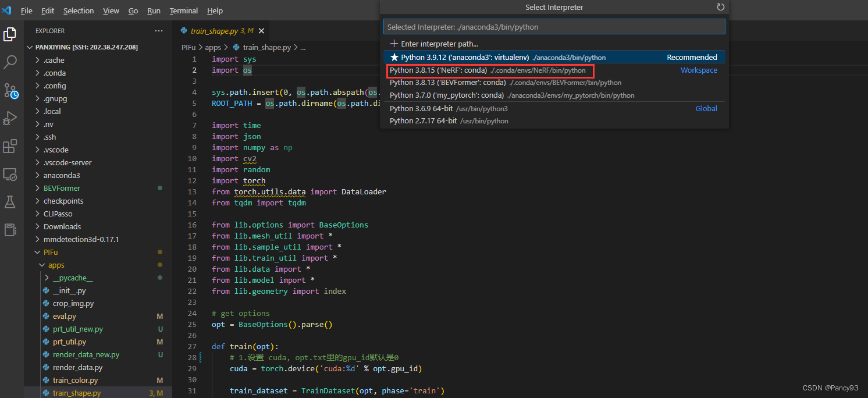Open the Source Control icon
868x398 pixels.
click(10, 91)
